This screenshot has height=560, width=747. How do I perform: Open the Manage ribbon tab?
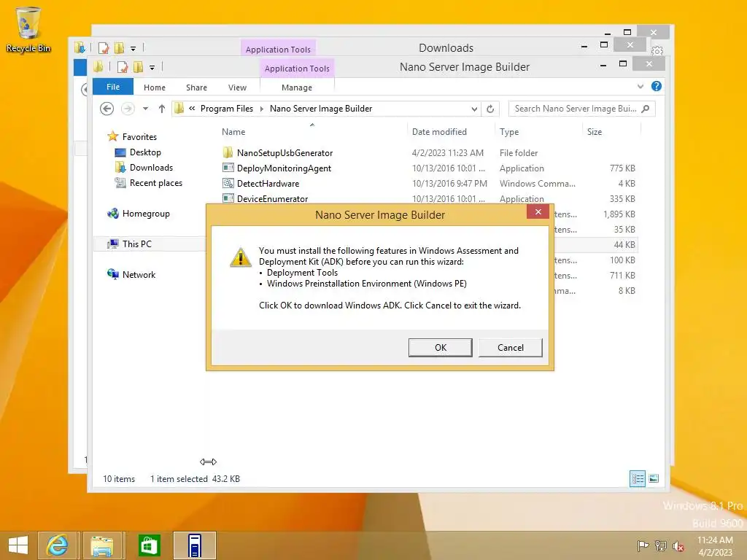click(297, 87)
